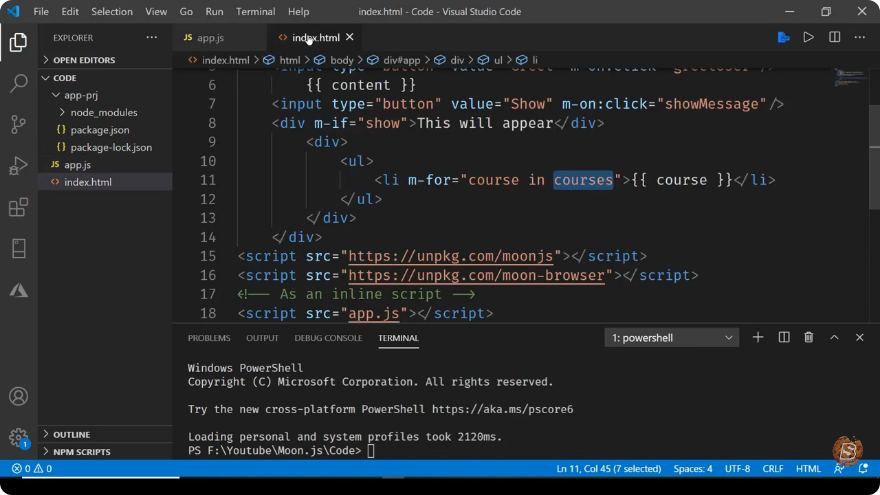Collapse the app-prj folder

pos(81,95)
